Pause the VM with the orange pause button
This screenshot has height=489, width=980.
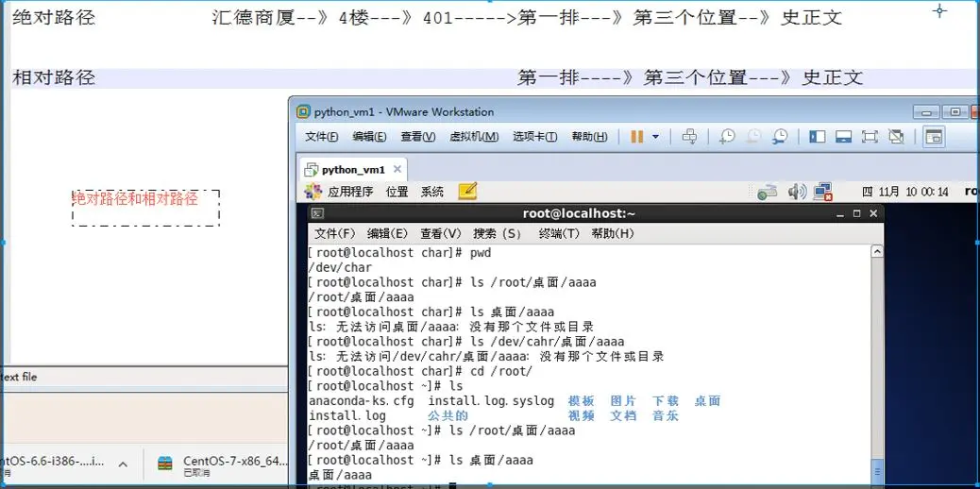(x=637, y=136)
